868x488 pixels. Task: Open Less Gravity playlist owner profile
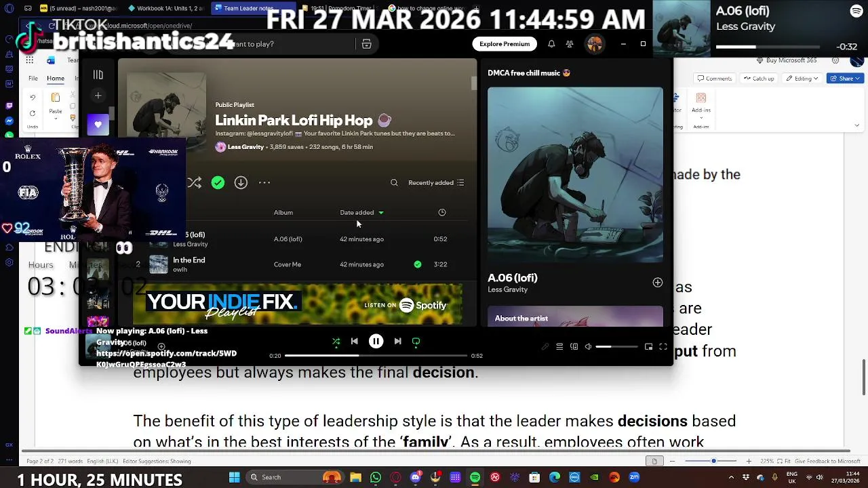click(245, 147)
